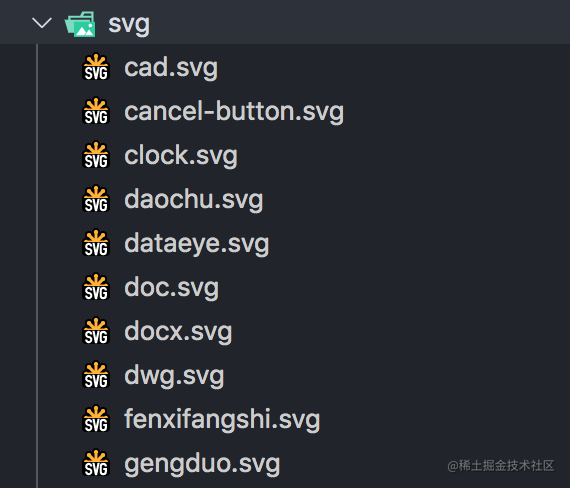Select the svg folder label
Viewport: 570px width, 488px height.
tap(129, 25)
